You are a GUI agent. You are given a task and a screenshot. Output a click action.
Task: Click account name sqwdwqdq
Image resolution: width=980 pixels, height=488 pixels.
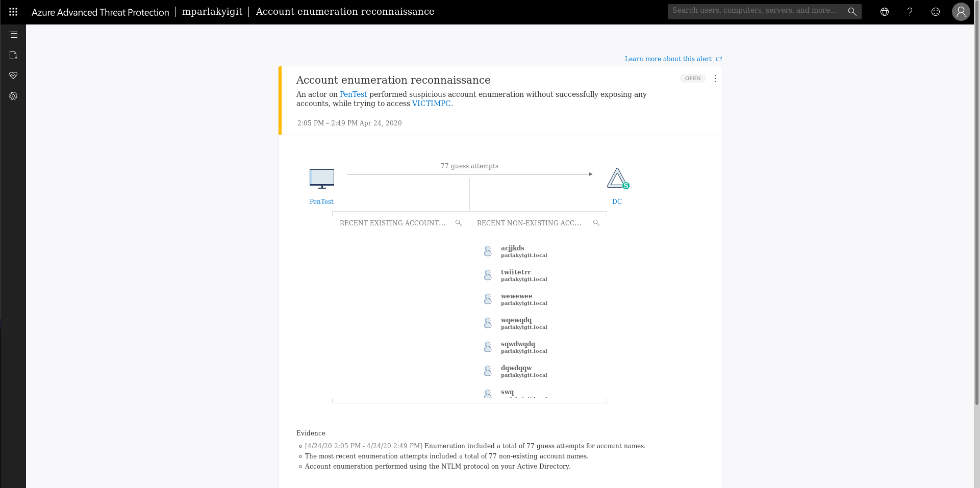pos(518,344)
